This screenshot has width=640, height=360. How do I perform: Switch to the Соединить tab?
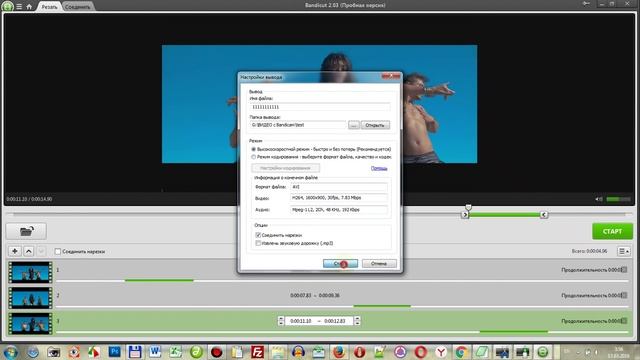(78, 7)
